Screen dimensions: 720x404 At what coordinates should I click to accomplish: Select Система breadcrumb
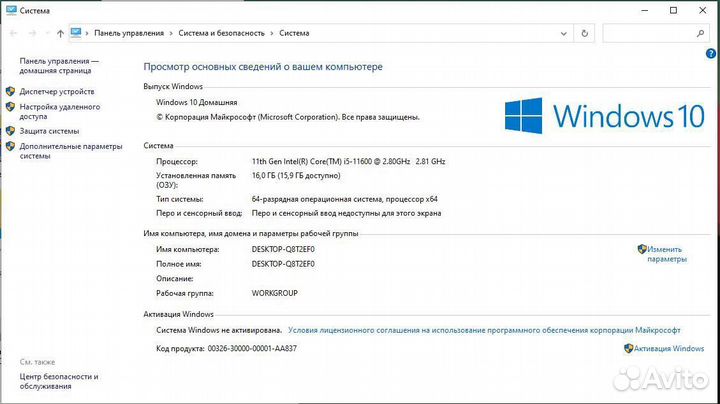[x=294, y=33]
